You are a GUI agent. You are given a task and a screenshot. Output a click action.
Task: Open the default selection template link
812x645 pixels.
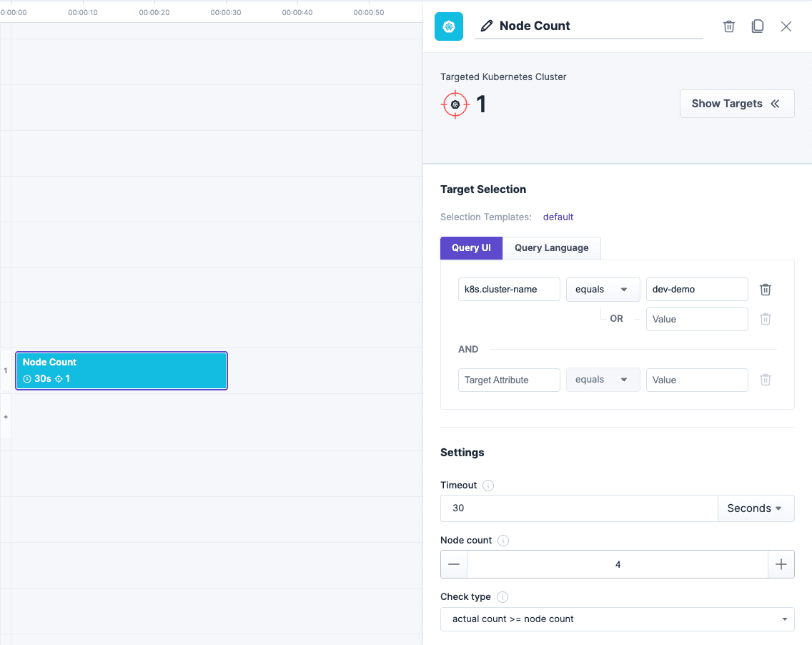558,217
